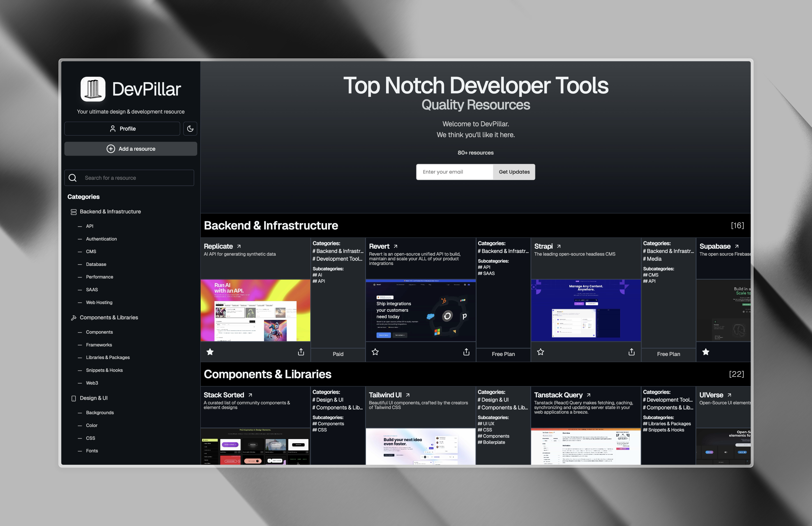Select the Snippets & Hooks subcategory
Image resolution: width=812 pixels, height=526 pixels.
pos(104,370)
